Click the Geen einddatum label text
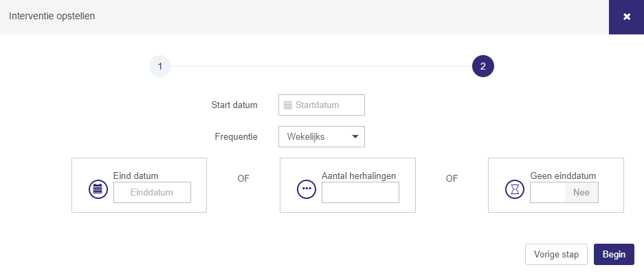 point(563,176)
